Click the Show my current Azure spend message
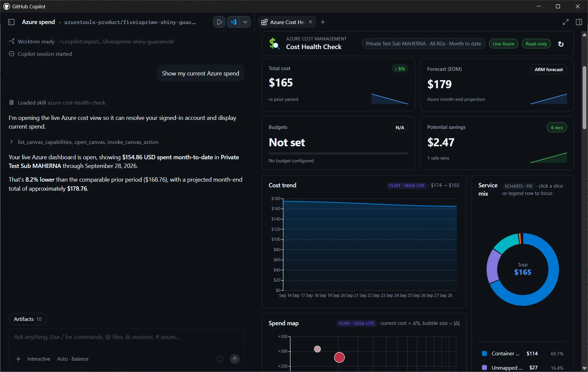This screenshot has height=372, width=588. (x=200, y=73)
